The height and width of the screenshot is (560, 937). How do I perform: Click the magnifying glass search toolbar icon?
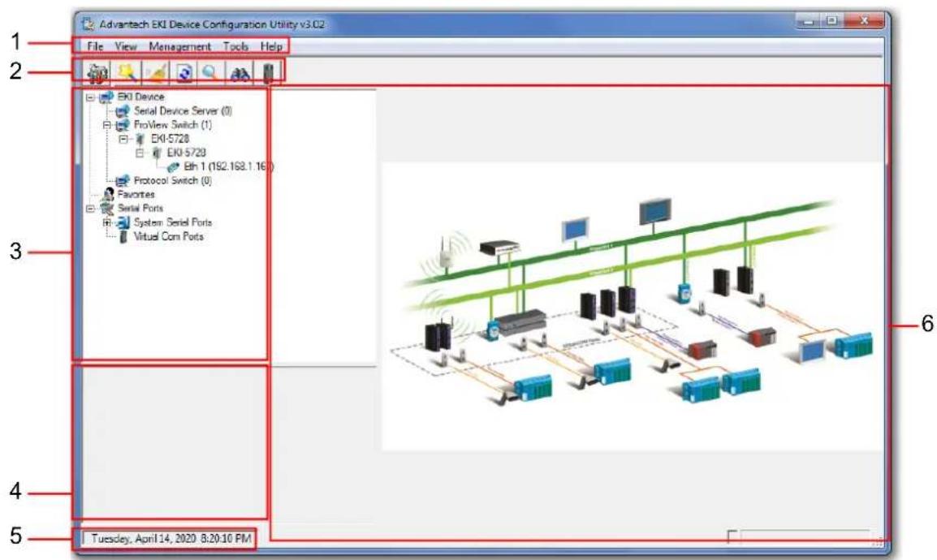point(209,72)
